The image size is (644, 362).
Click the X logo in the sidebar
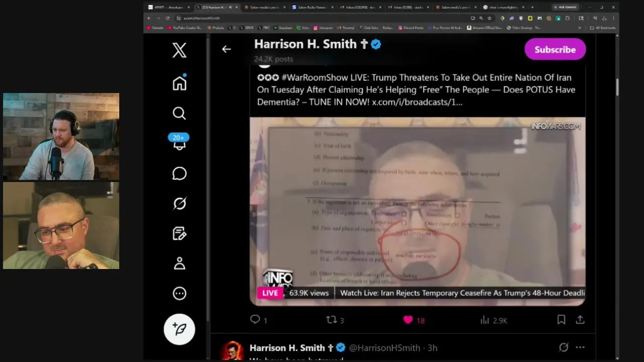179,50
